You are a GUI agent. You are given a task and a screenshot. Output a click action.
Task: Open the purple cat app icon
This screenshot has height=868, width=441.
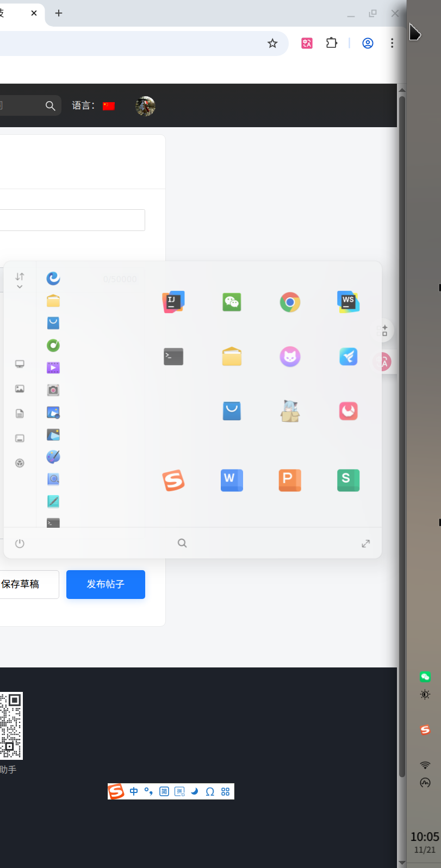(x=290, y=357)
